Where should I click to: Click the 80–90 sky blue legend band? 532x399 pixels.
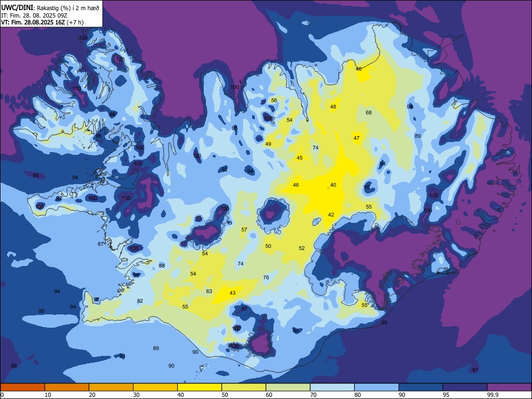pos(377,387)
